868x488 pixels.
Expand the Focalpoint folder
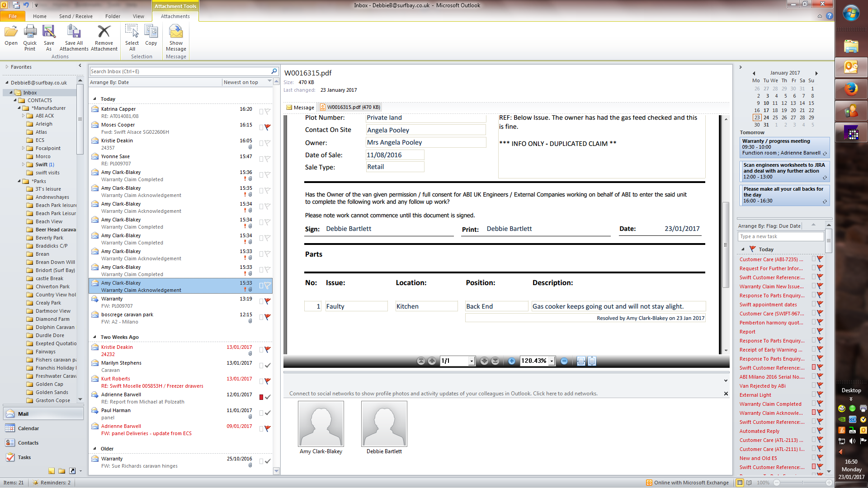tap(24, 148)
